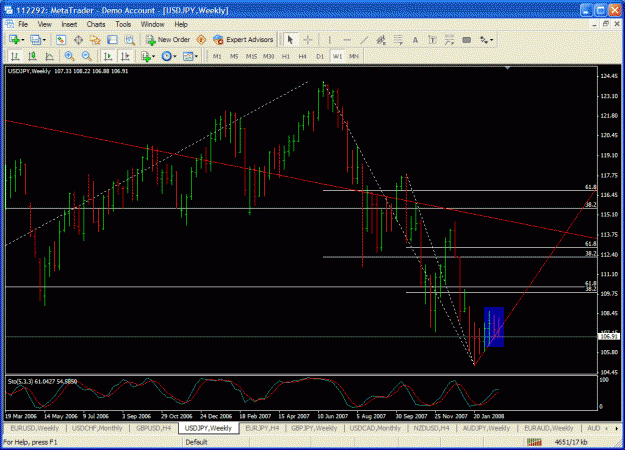Open the File menu

pyautogui.click(x=23, y=24)
